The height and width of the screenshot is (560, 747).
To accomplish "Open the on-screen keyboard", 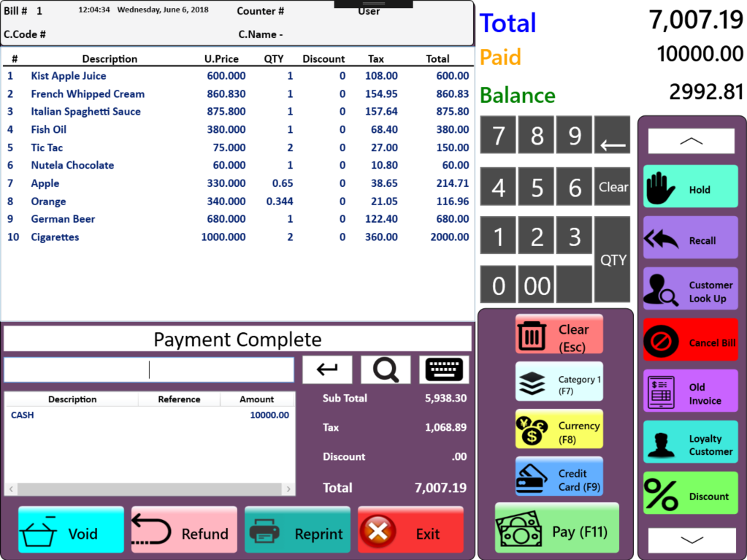I will click(444, 369).
